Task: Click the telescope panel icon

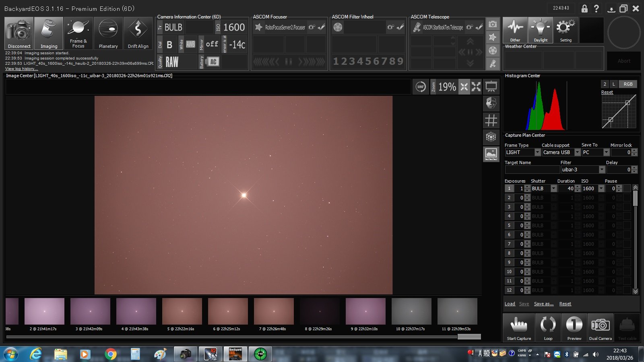Action: [x=492, y=64]
